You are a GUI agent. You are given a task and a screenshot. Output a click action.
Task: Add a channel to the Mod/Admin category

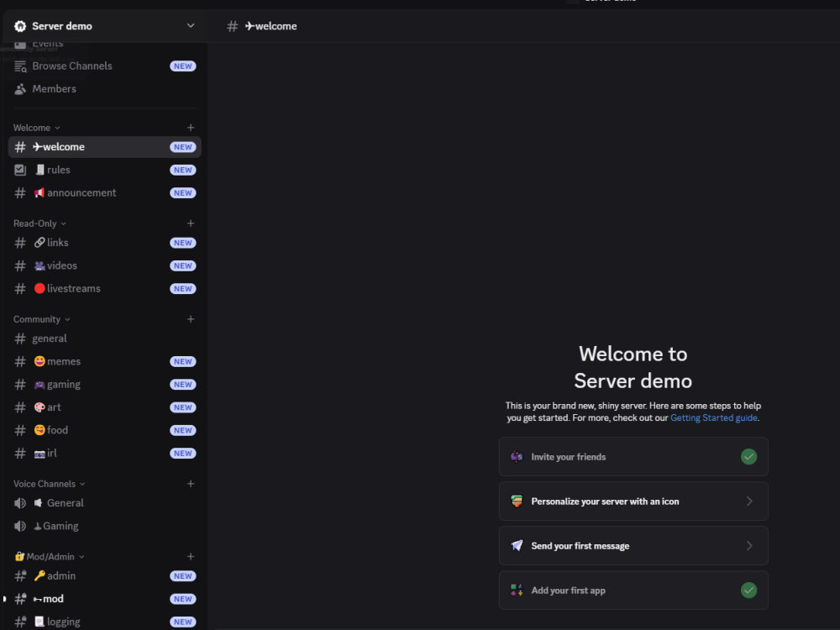190,557
